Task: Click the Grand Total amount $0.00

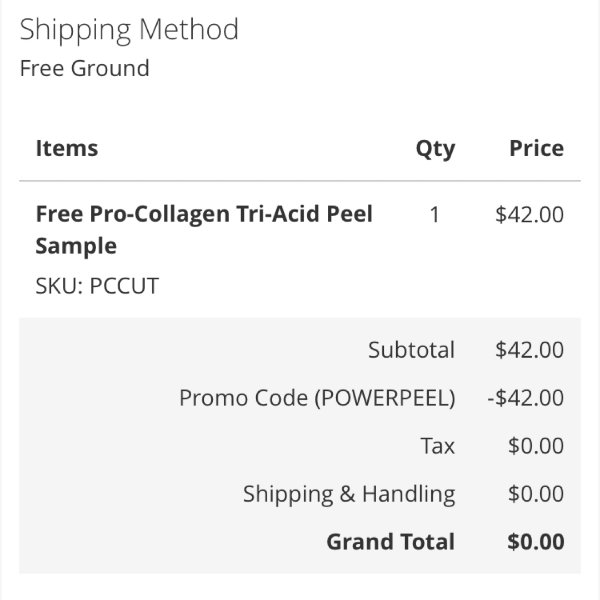Action: [x=536, y=542]
